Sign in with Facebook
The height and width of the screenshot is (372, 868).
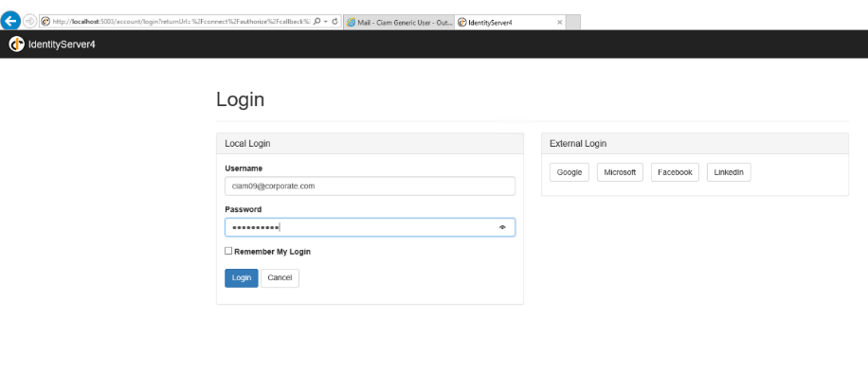[x=675, y=172]
